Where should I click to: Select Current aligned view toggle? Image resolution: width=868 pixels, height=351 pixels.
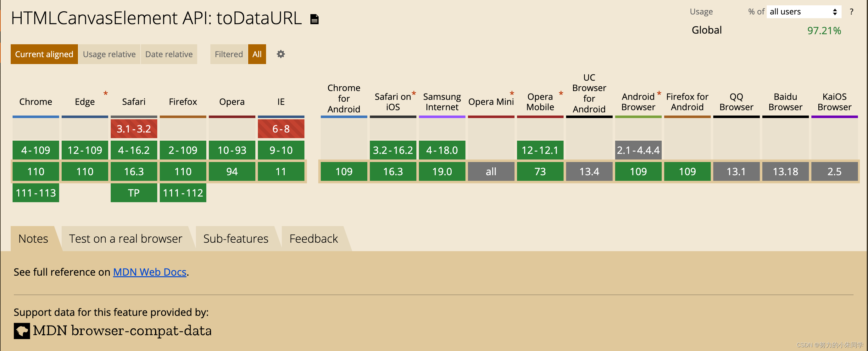(44, 54)
